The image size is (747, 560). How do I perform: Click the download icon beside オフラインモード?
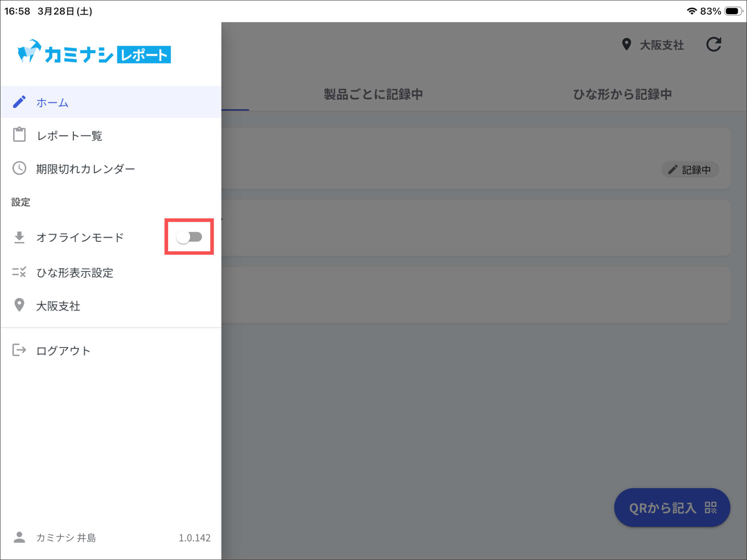click(x=19, y=237)
